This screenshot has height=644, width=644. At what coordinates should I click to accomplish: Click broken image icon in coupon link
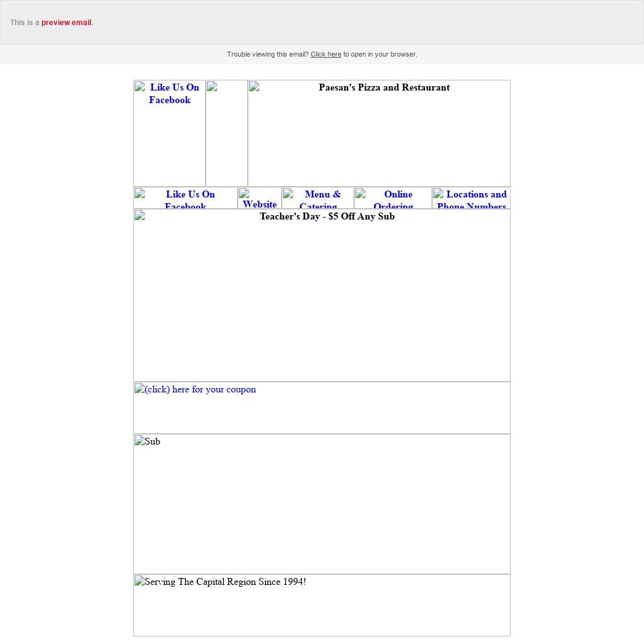coord(140,389)
